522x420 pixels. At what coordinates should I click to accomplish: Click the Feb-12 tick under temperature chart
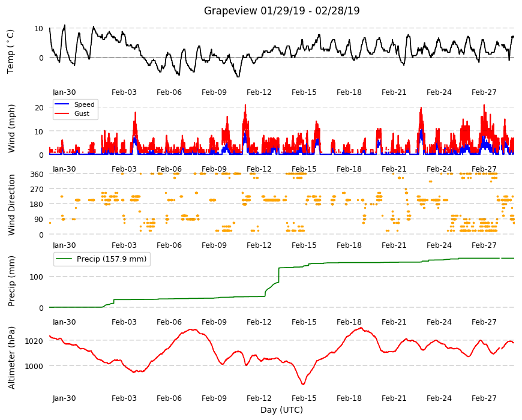[259, 92]
